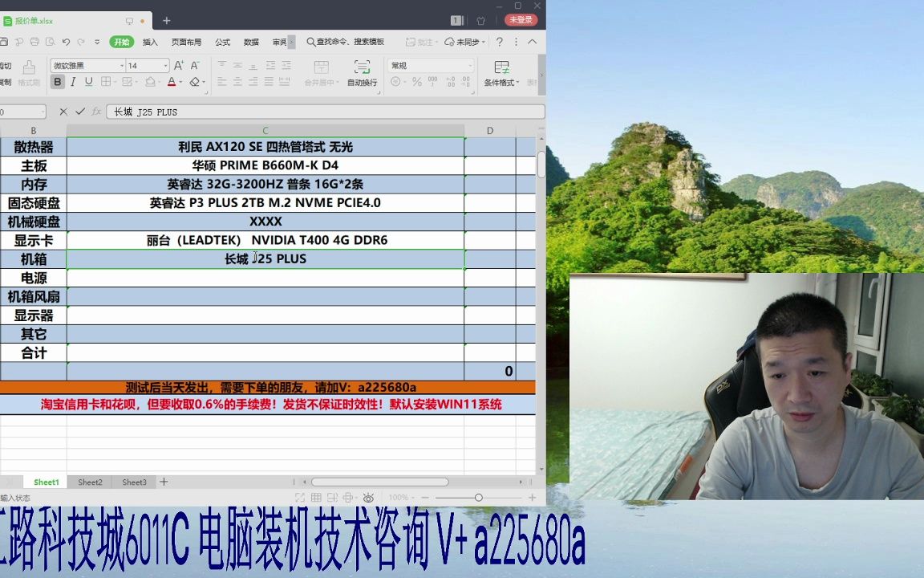Screen dimensions: 924x578
Task: Apply underline formatting
Action: (87, 82)
